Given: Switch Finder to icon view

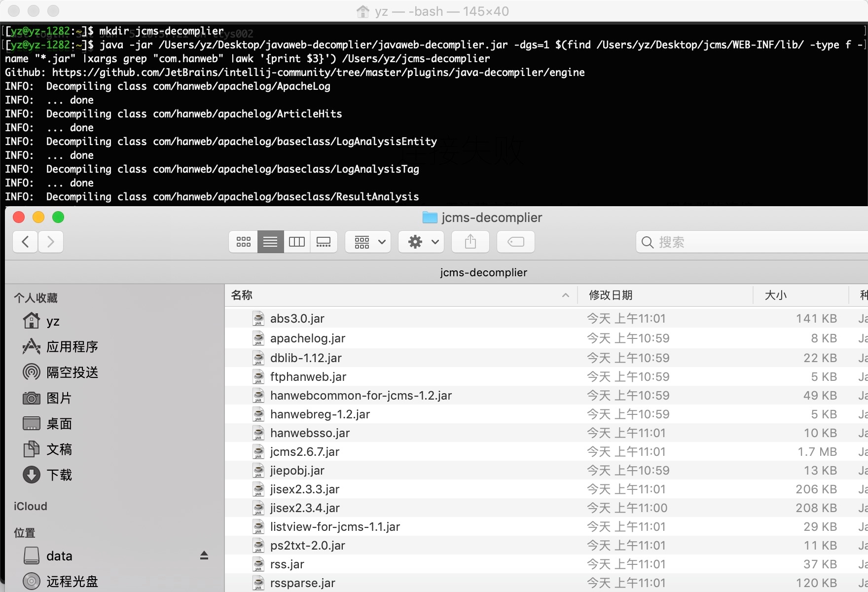Looking at the screenshot, I should pyautogui.click(x=243, y=242).
